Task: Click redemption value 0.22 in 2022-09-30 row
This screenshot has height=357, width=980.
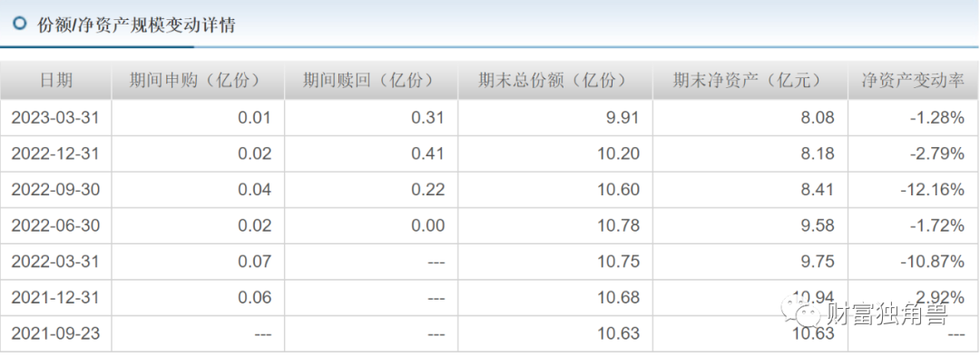Action: click(428, 190)
